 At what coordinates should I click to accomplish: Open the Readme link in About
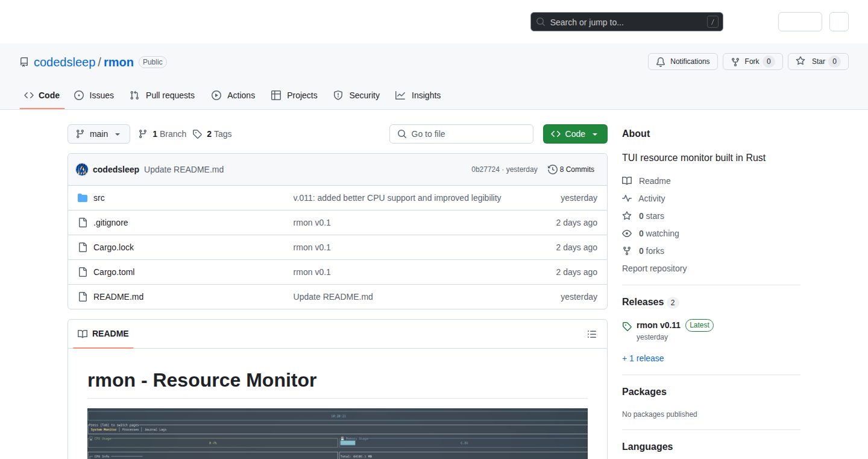(x=646, y=181)
